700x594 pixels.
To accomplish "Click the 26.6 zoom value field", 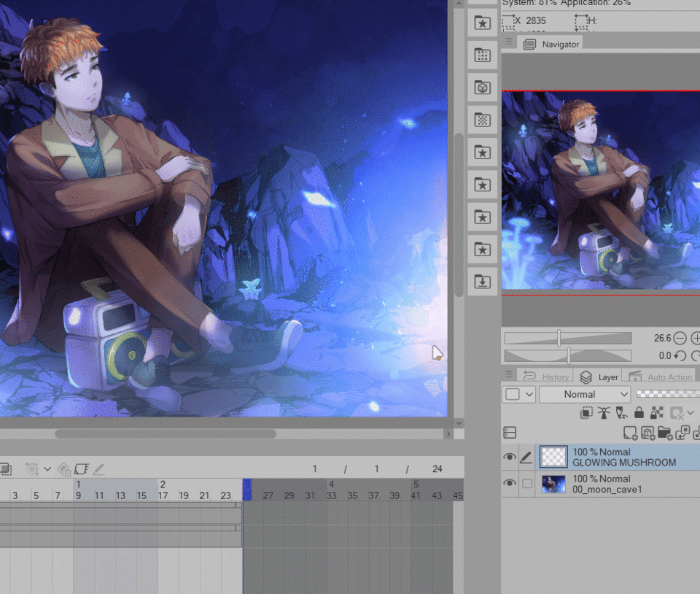I will pos(663,338).
